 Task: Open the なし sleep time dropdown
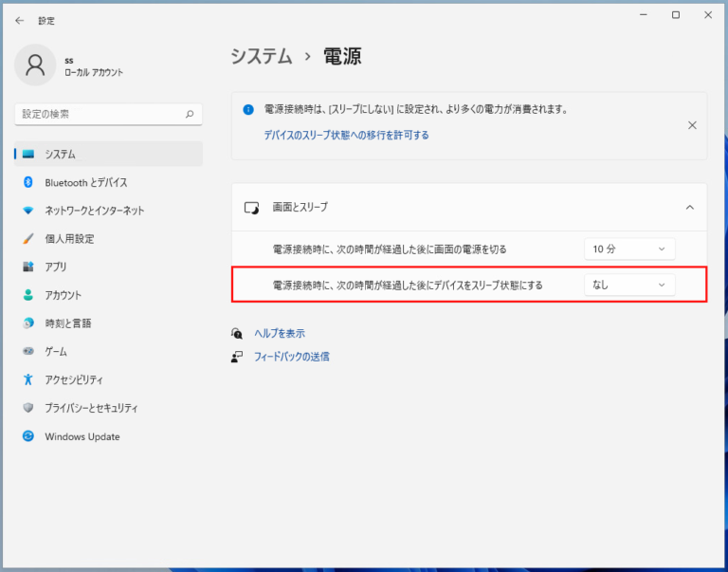(x=629, y=285)
